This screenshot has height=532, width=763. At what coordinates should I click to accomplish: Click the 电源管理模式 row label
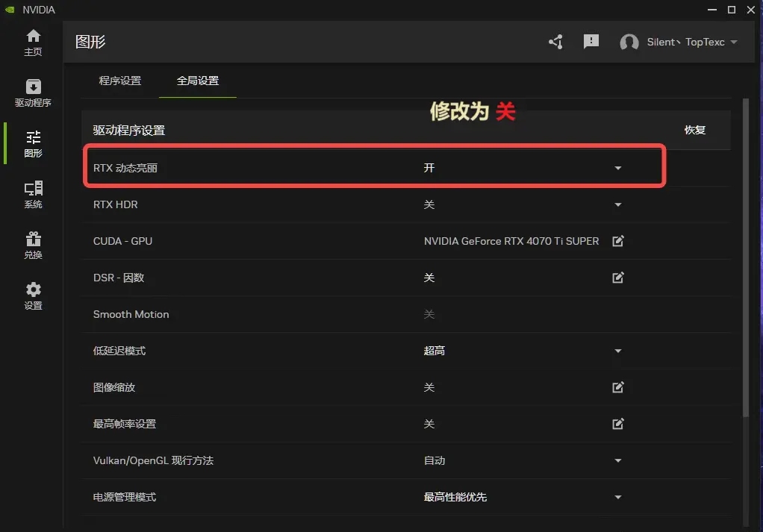coord(125,497)
